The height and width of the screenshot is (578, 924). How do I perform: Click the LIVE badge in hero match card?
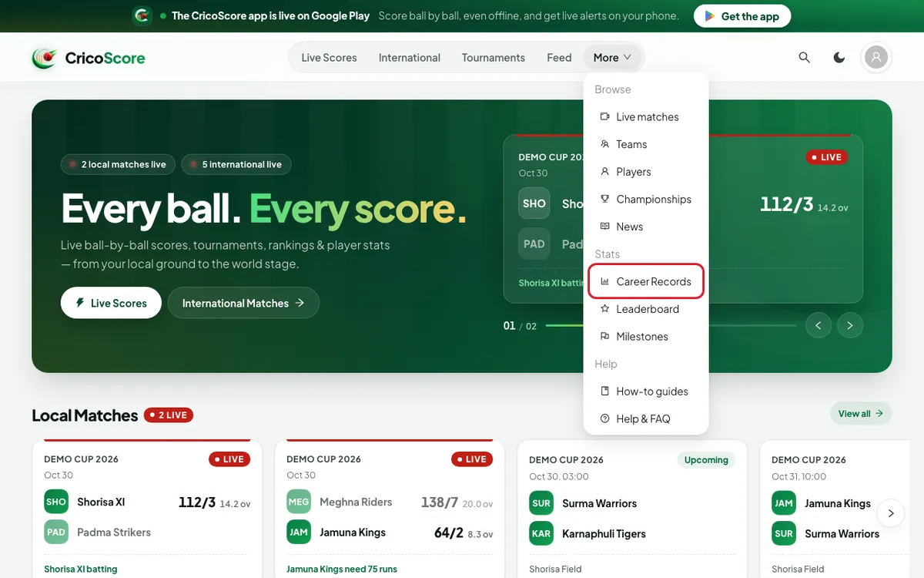pyautogui.click(x=827, y=157)
